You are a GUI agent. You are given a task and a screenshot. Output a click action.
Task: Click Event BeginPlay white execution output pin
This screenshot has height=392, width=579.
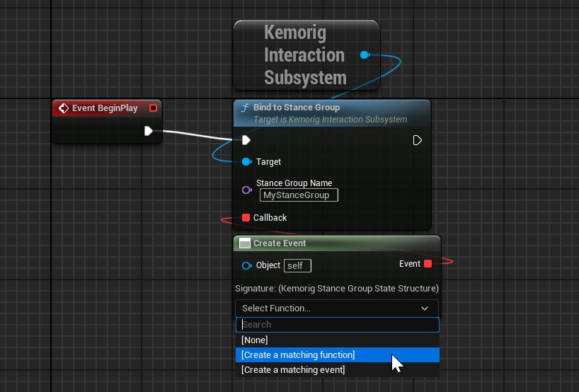(x=149, y=131)
